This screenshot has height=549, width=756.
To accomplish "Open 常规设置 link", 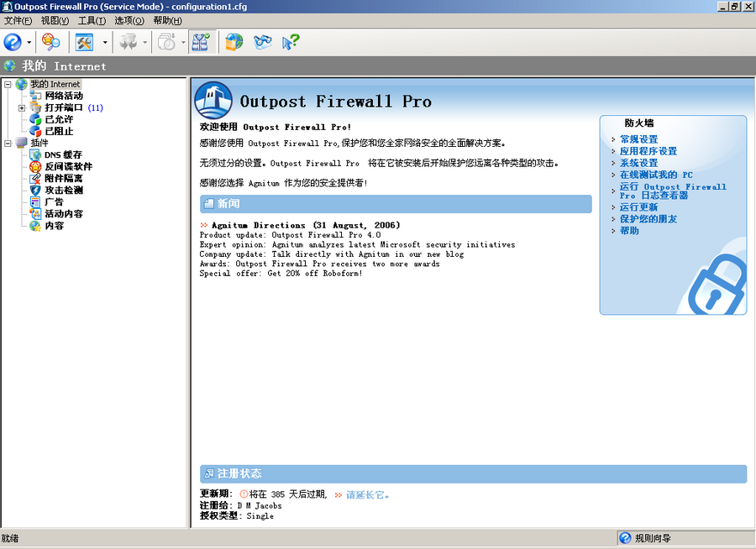I will (639, 139).
